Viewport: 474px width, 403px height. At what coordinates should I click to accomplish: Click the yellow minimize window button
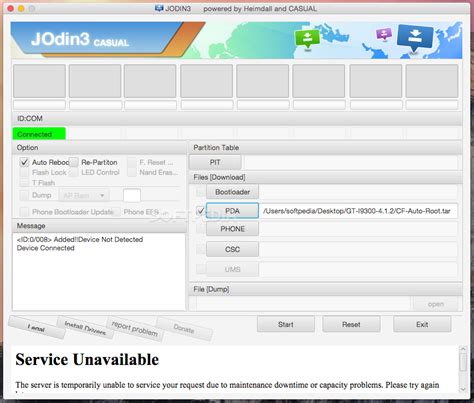pos(21,8)
